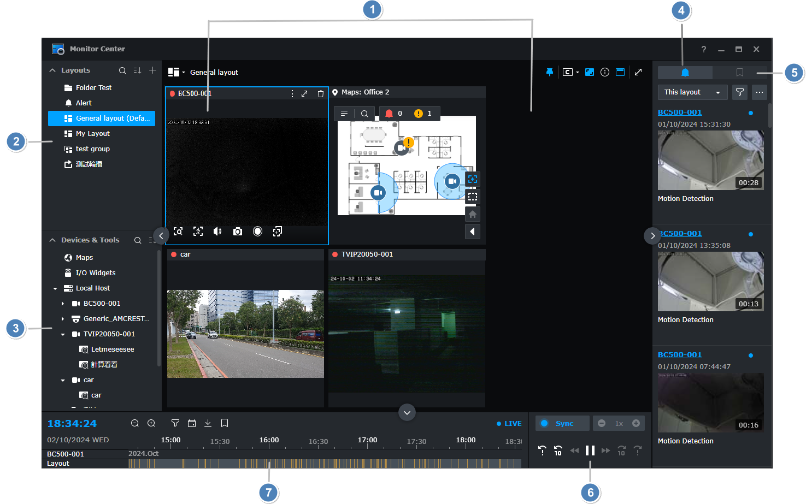Open the Alert layout
This screenshot has height=504, width=812.
[x=102, y=103]
